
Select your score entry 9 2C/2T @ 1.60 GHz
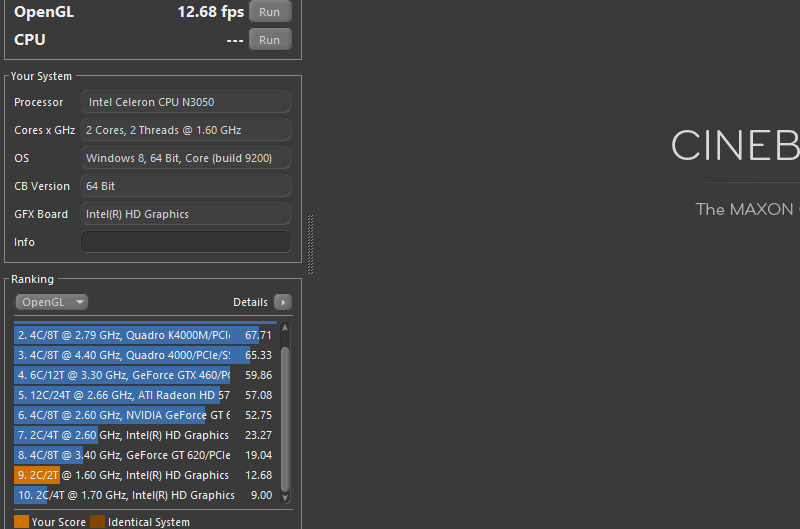tap(145, 475)
